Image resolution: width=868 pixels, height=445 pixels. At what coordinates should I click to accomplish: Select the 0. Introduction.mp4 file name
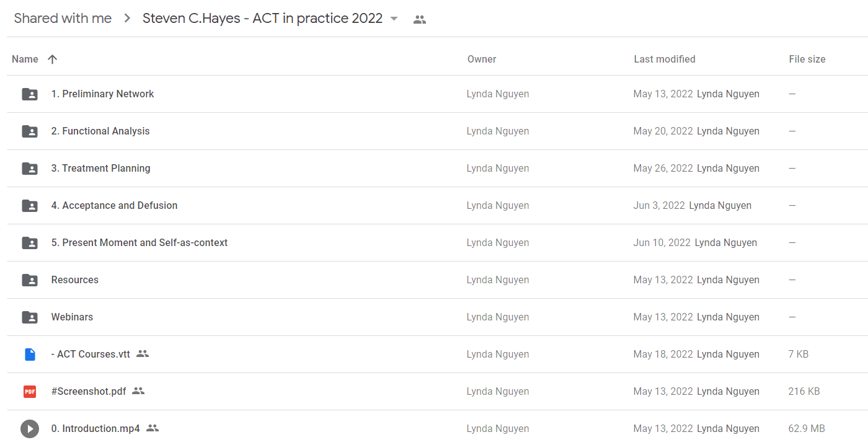[x=95, y=429]
